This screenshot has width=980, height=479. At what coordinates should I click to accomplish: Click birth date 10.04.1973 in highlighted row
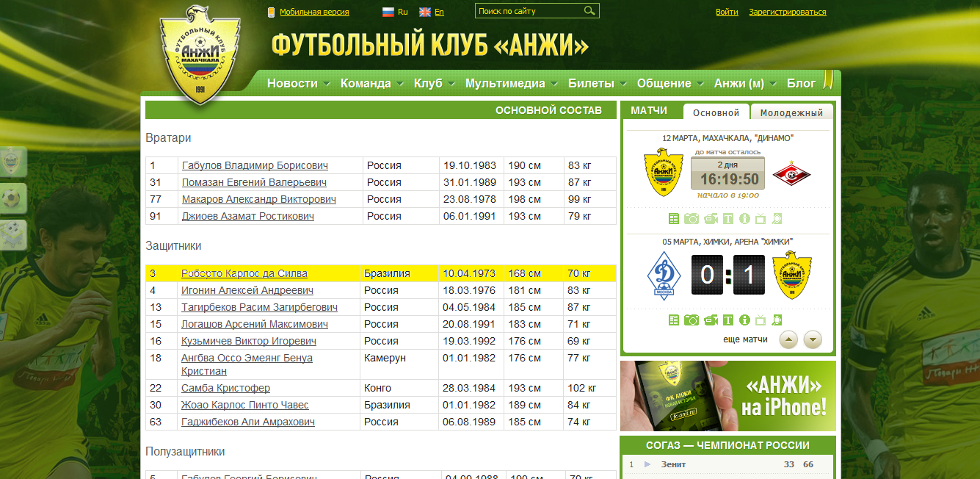(469, 273)
